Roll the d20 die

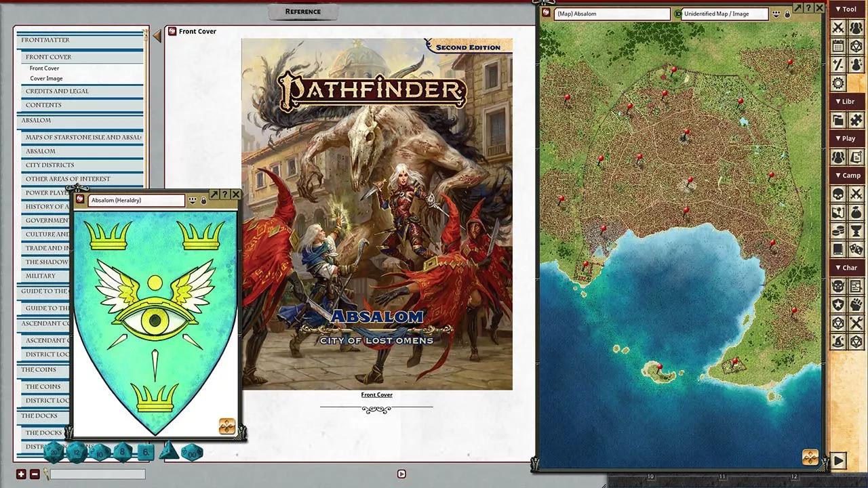pyautogui.click(x=54, y=451)
